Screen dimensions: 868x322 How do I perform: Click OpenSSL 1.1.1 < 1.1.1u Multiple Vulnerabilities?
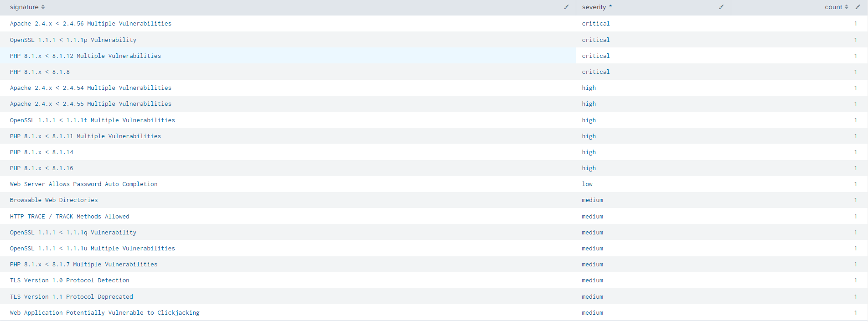tap(93, 249)
